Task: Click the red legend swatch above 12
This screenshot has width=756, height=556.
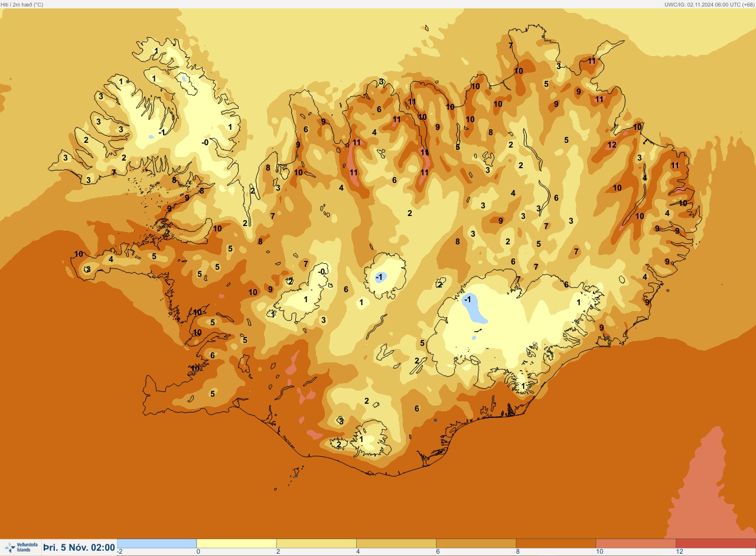Action: pyautogui.click(x=716, y=543)
